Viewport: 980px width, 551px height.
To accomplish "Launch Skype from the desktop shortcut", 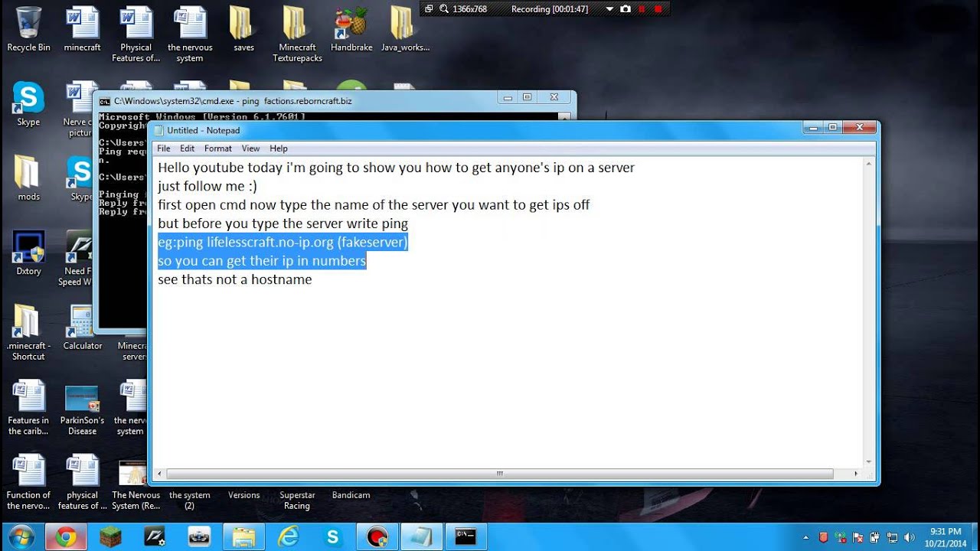I will click(28, 103).
